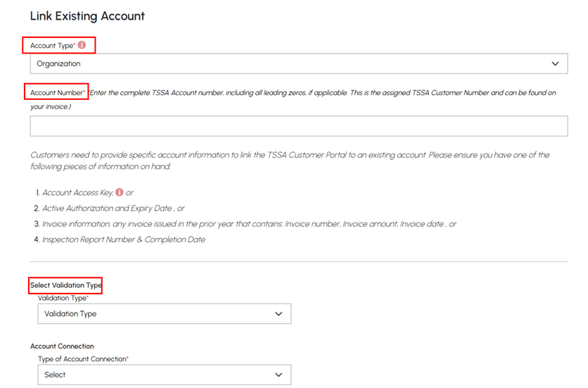
Task: Click the chevron arrow of the Select dropdown
Action: click(279, 375)
